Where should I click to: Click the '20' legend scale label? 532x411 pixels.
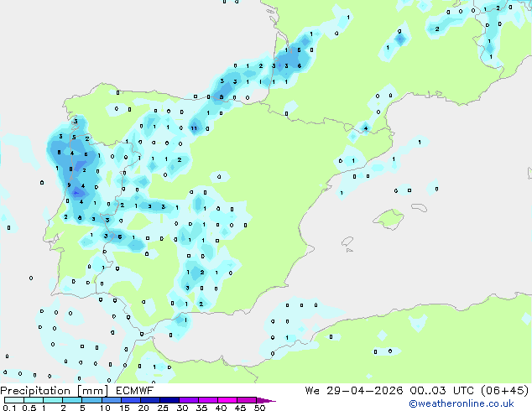click(143, 408)
